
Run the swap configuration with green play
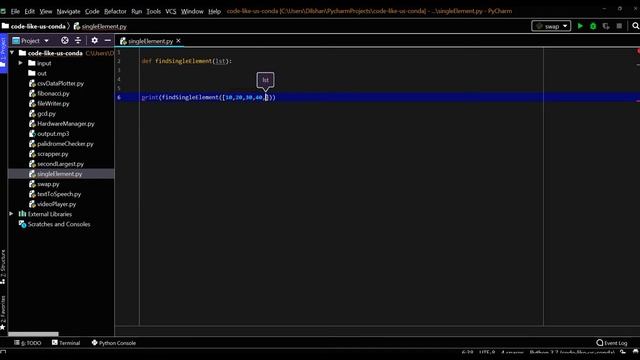coord(580,26)
